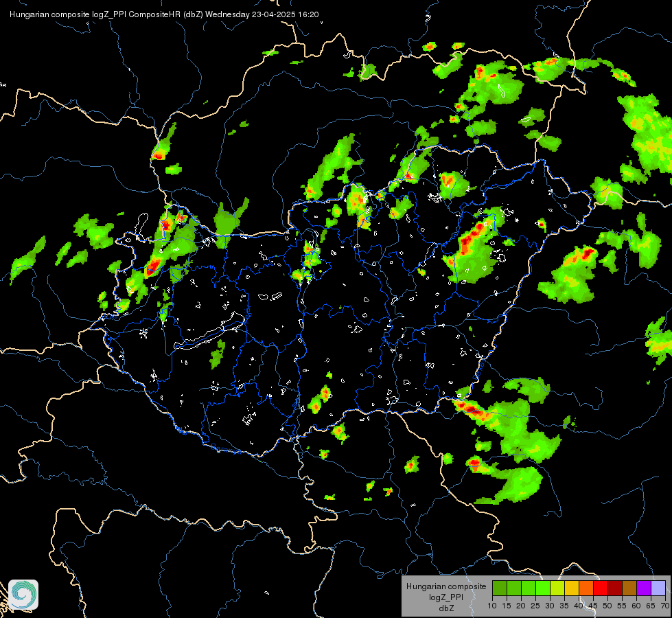Viewport: 672px width, 618px height.
Task: Click the legend tick value 45
Action: click(x=592, y=606)
